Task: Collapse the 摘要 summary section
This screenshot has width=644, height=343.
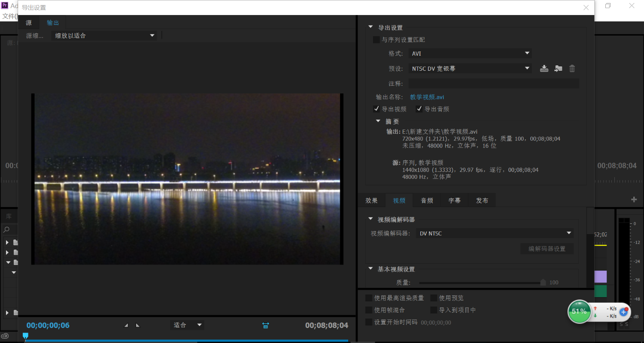Action: click(x=378, y=121)
